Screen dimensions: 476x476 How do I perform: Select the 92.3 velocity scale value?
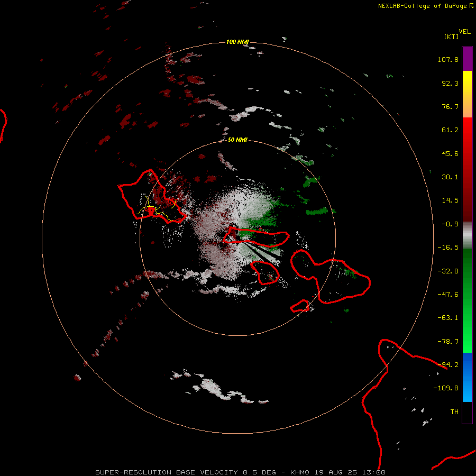pyautogui.click(x=450, y=83)
